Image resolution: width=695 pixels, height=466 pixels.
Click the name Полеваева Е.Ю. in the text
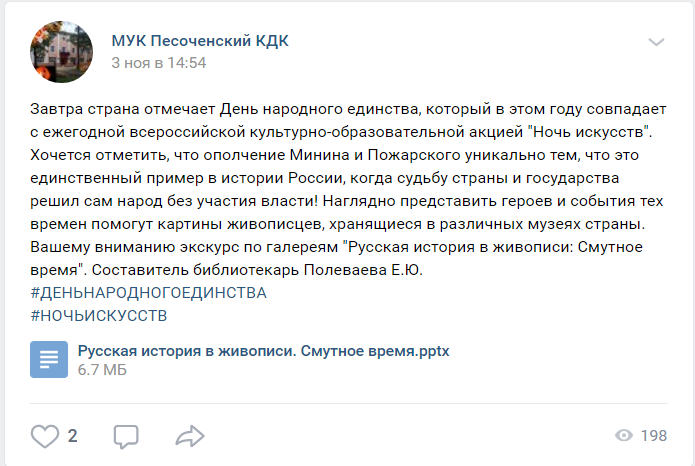[363, 270]
